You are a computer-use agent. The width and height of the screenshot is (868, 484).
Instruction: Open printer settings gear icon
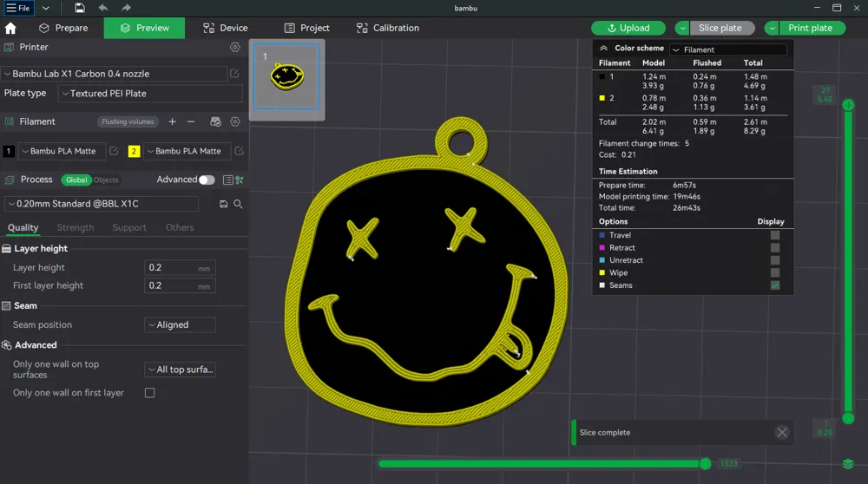(234, 47)
